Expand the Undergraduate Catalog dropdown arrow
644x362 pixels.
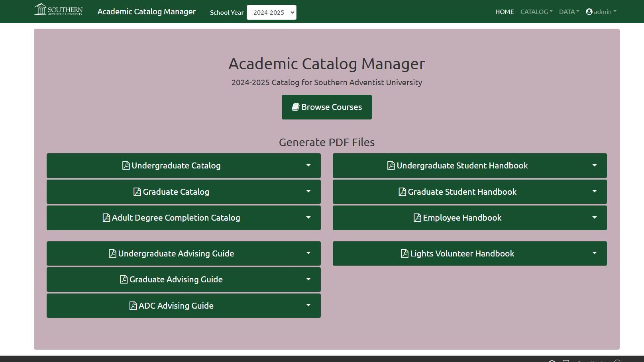click(308, 165)
